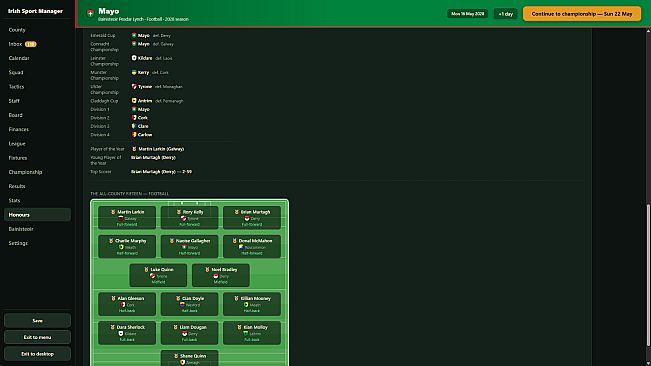Open the Board section

[37, 115]
